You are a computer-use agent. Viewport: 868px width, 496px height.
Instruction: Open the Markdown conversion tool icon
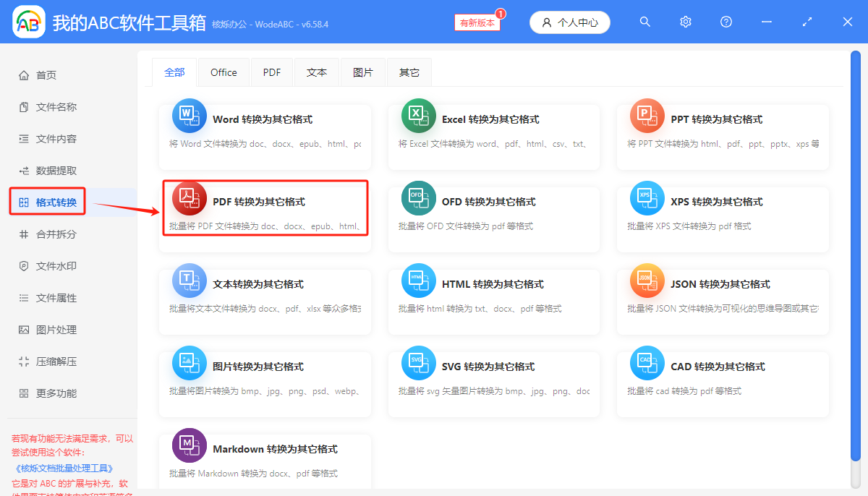pyautogui.click(x=189, y=445)
